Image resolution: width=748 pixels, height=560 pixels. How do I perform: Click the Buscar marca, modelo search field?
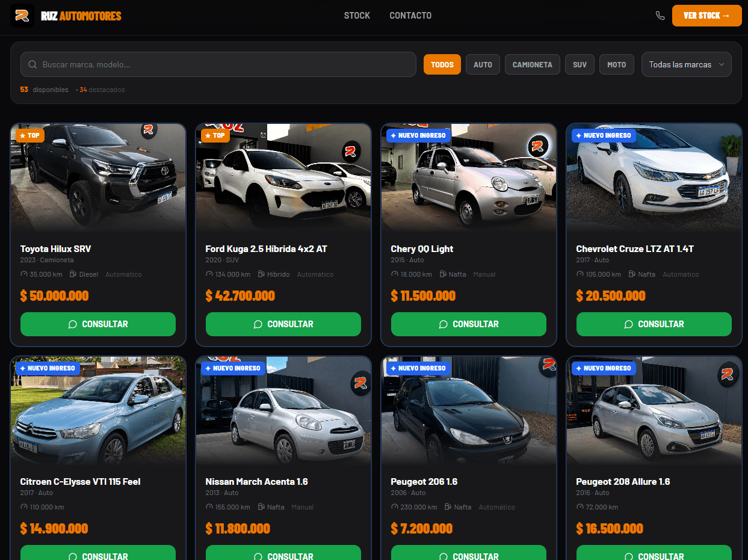pyautogui.click(x=218, y=64)
